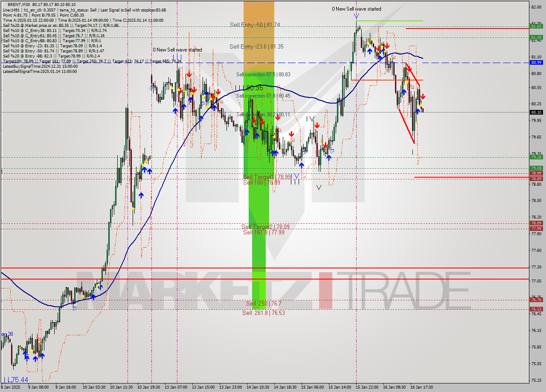Click the 82.00 price scale value

click(536, 7)
